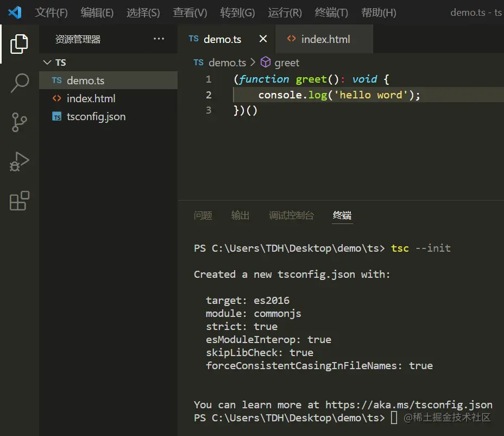Open the 编辑(E) menu
The width and height of the screenshot is (504, 436).
[x=97, y=13]
